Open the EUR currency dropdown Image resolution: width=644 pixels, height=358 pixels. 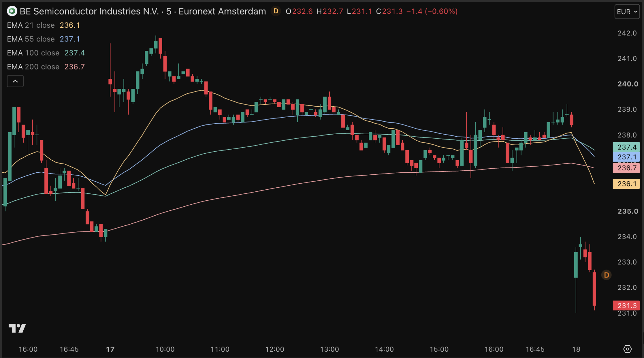click(627, 12)
